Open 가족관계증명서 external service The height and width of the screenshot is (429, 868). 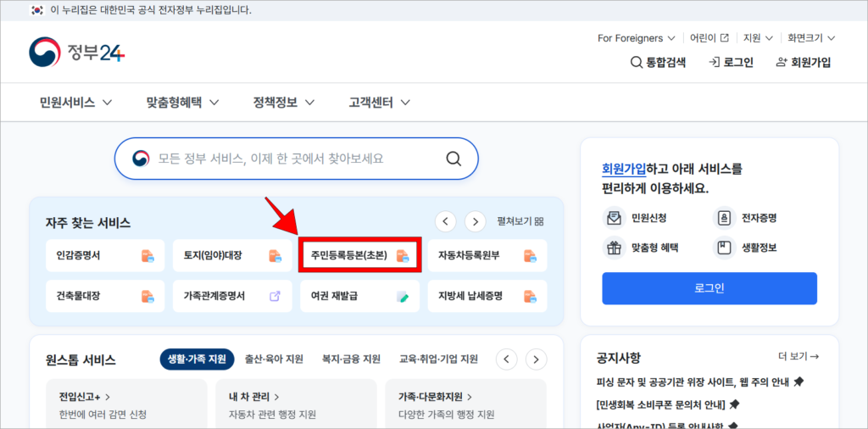tap(232, 296)
